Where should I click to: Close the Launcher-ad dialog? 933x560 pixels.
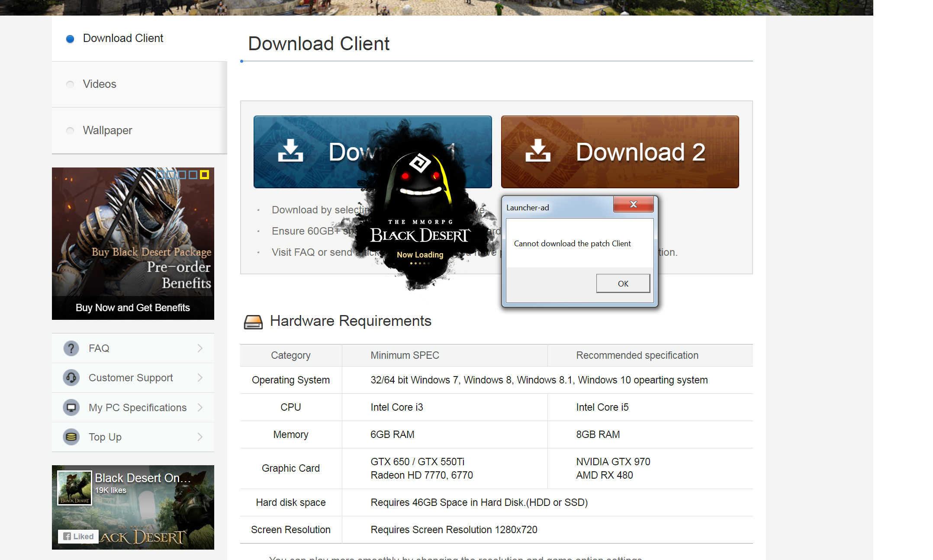click(633, 204)
